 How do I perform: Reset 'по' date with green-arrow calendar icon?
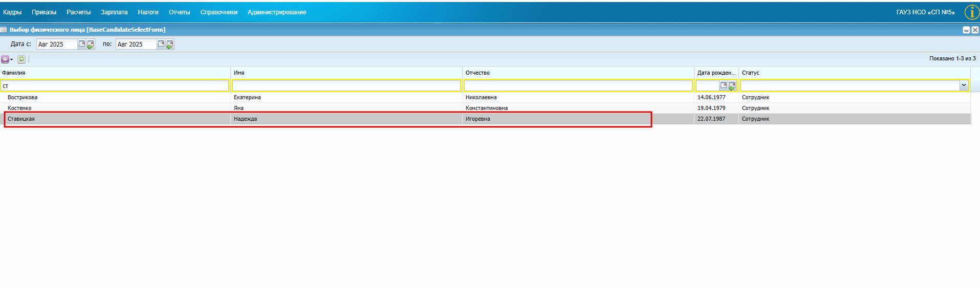[169, 45]
